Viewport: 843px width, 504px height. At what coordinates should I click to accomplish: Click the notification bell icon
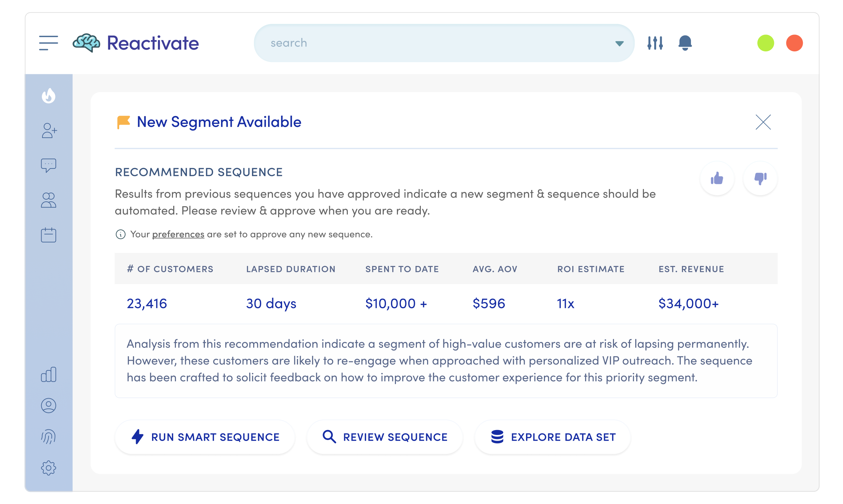pos(685,43)
